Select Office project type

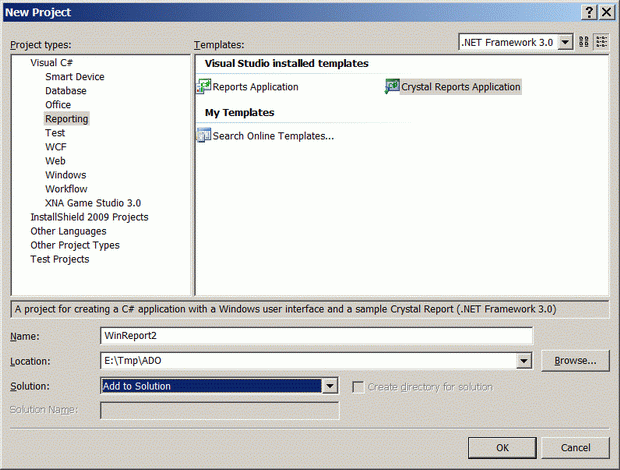pyautogui.click(x=58, y=105)
